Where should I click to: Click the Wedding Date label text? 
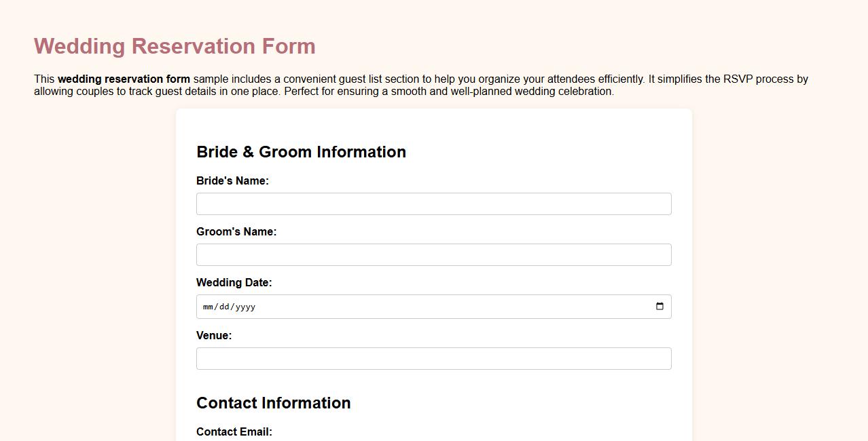click(x=234, y=282)
